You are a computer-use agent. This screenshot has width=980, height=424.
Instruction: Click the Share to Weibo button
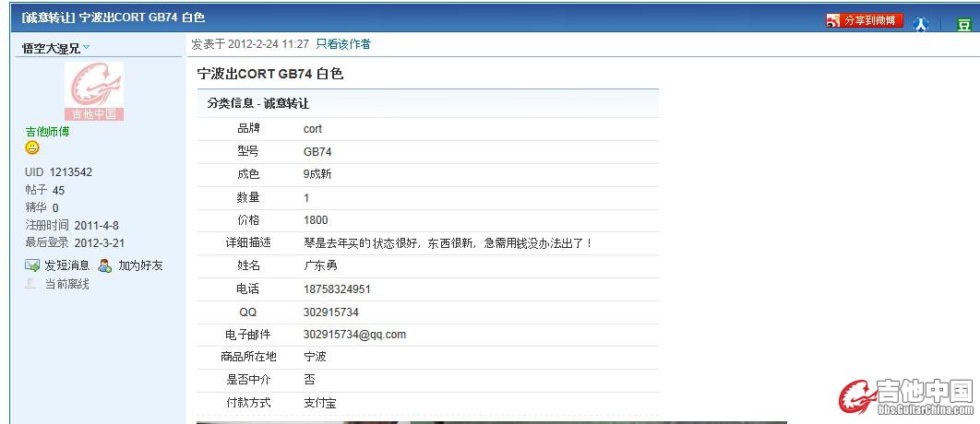[865, 20]
